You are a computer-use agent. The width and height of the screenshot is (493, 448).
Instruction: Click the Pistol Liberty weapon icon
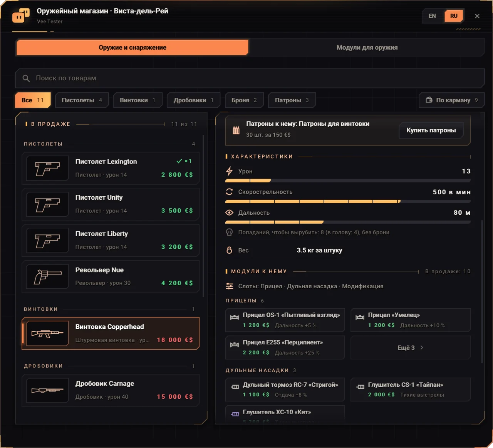(x=47, y=241)
